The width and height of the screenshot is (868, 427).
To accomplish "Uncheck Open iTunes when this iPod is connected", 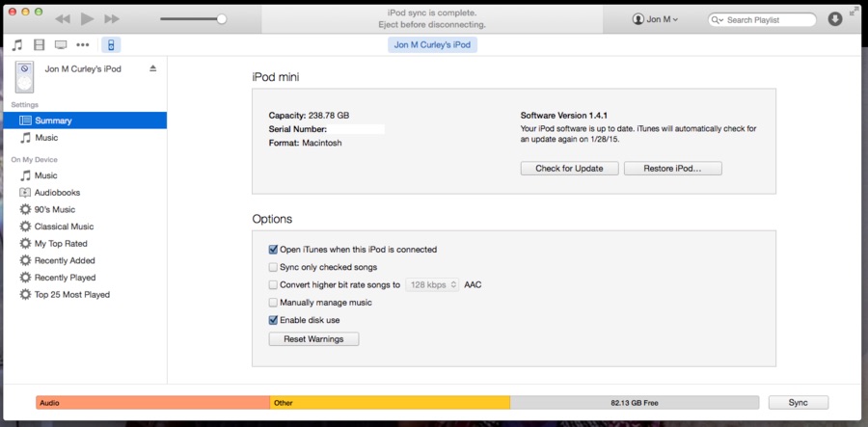I will point(273,250).
